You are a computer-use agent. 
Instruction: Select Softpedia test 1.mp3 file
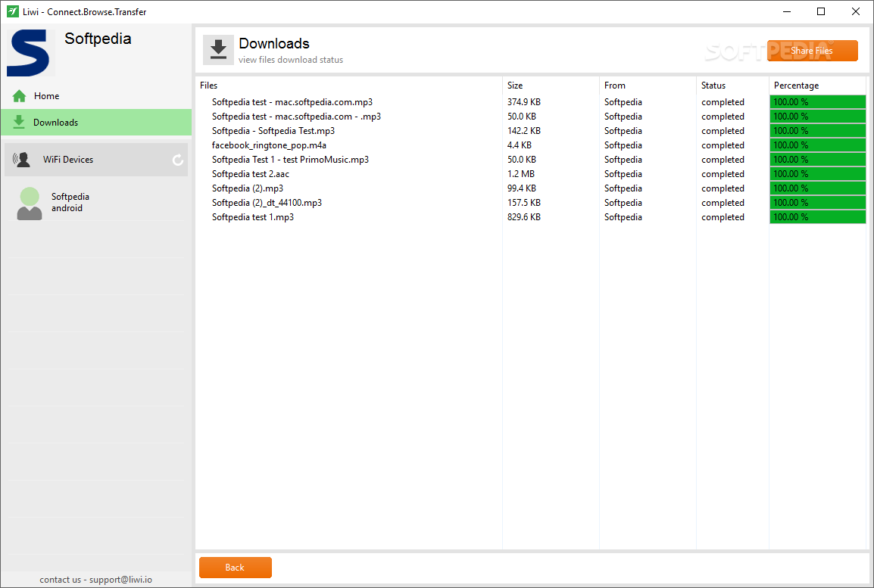coord(253,217)
